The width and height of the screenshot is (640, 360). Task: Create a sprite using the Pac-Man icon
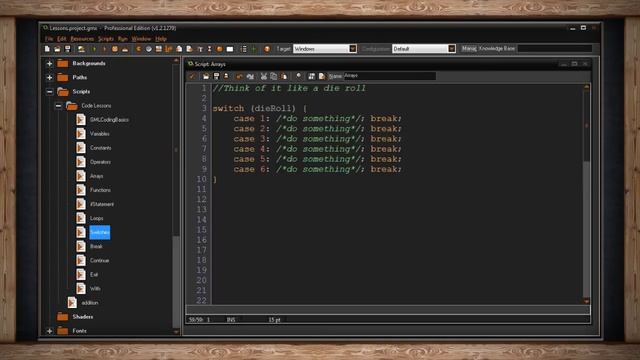[138, 49]
